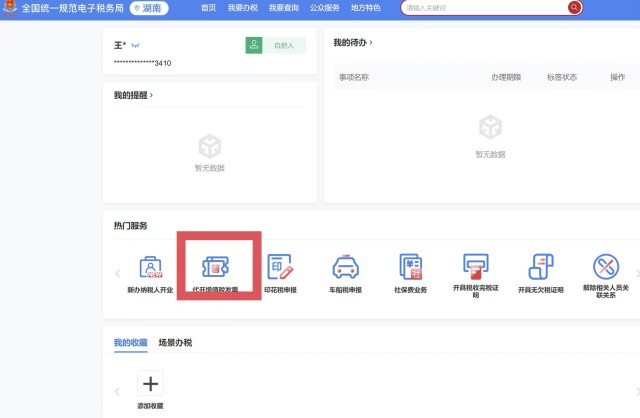
Task: Open 车船税申报 car icon
Action: pyautogui.click(x=344, y=268)
